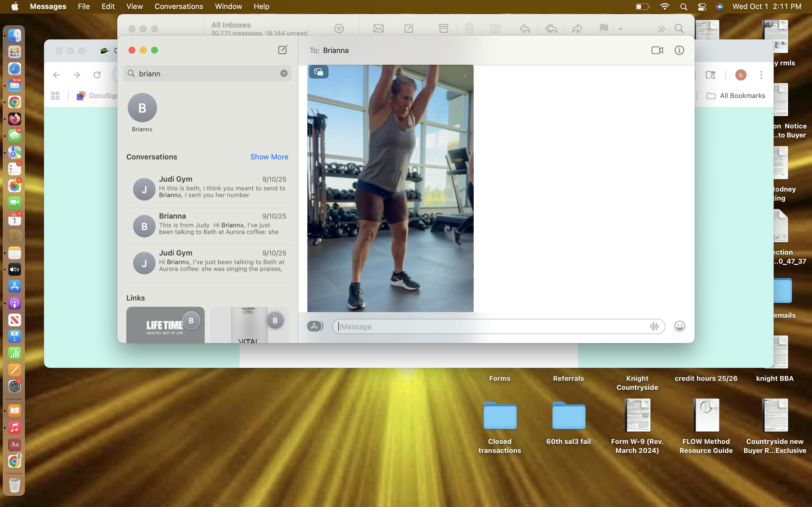This screenshot has width=812, height=507.
Task: Expand the Mail flag dropdown arrow
Action: point(620,29)
